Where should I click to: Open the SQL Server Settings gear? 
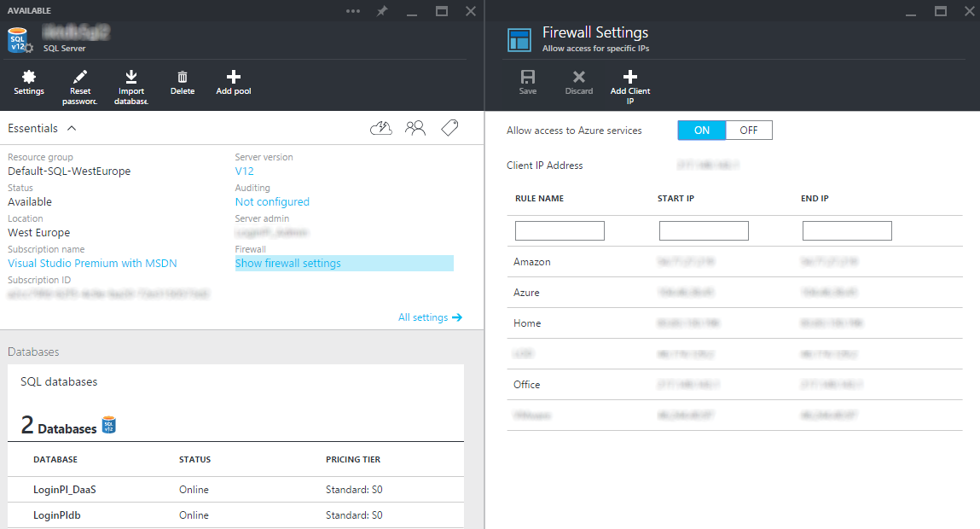(x=29, y=77)
